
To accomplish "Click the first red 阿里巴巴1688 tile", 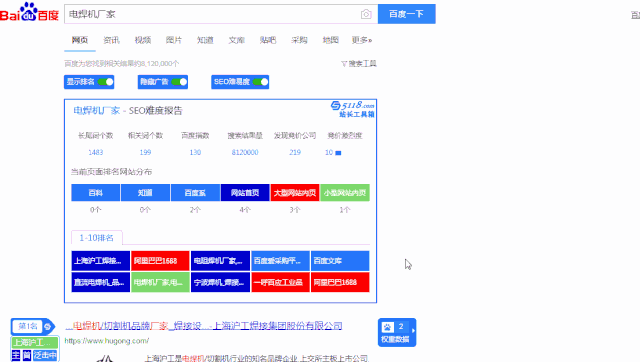I will pyautogui.click(x=160, y=261).
